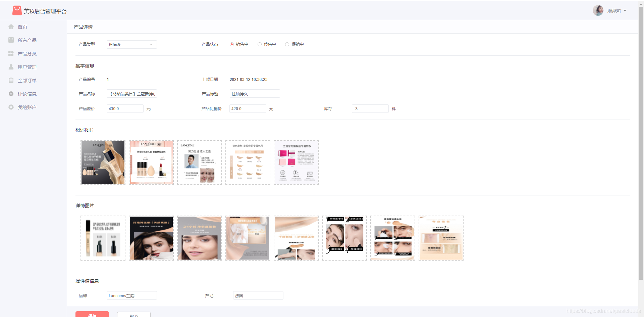
Task: Click the 上架日期 value 2021-03-12 10:36:23
Action: pyautogui.click(x=249, y=80)
